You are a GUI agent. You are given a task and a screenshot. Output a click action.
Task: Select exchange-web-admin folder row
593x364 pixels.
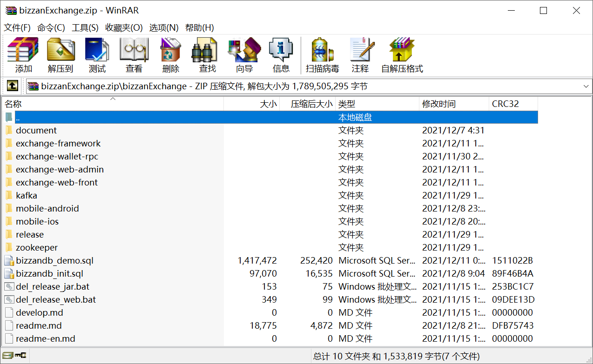(270, 169)
